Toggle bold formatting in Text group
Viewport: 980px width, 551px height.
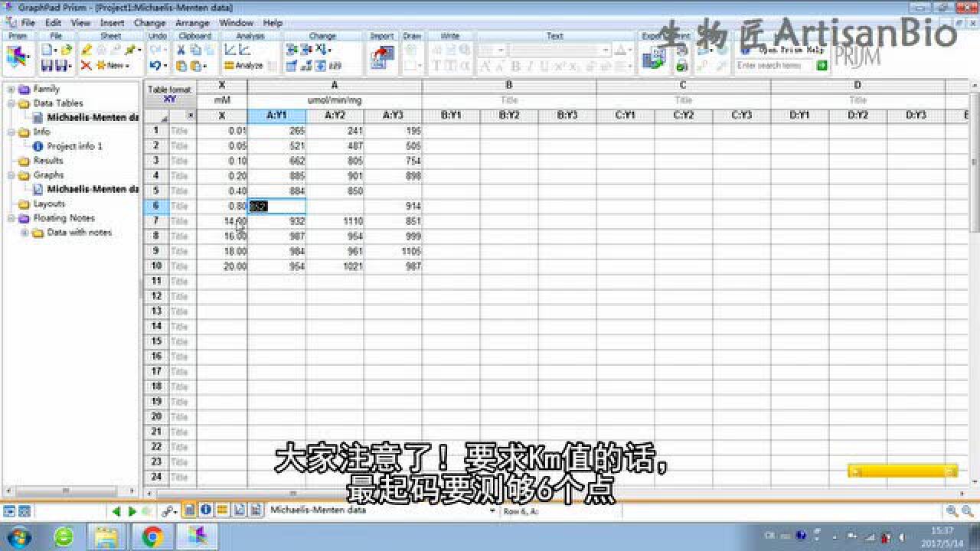click(514, 65)
